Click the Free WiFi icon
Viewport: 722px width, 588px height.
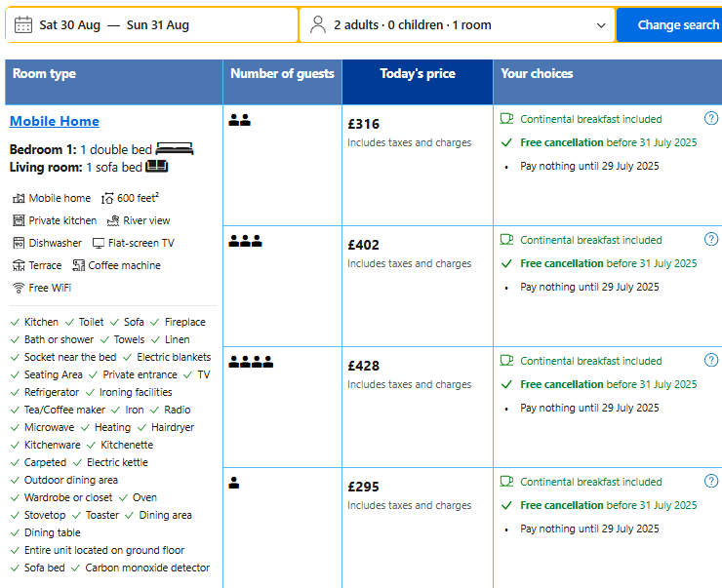[19, 288]
